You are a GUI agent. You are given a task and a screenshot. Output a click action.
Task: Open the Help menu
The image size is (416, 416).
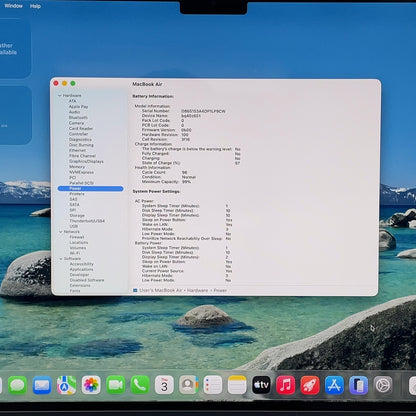pos(35,6)
